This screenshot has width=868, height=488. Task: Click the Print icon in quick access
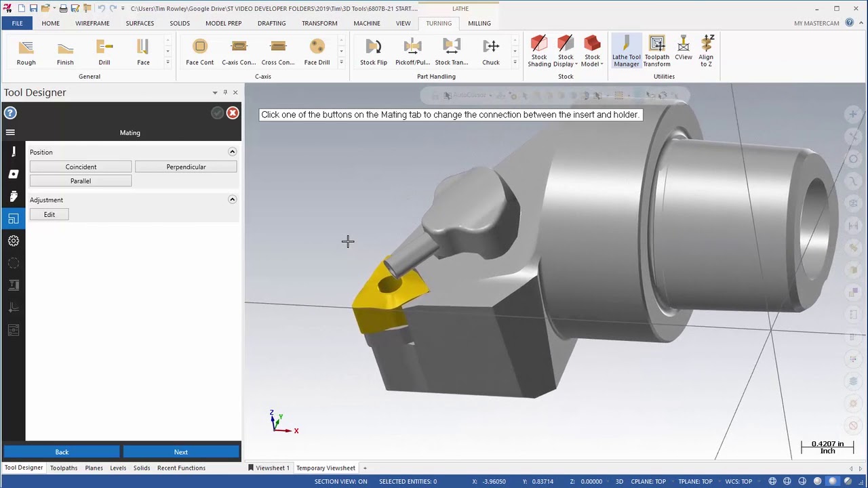[63, 8]
